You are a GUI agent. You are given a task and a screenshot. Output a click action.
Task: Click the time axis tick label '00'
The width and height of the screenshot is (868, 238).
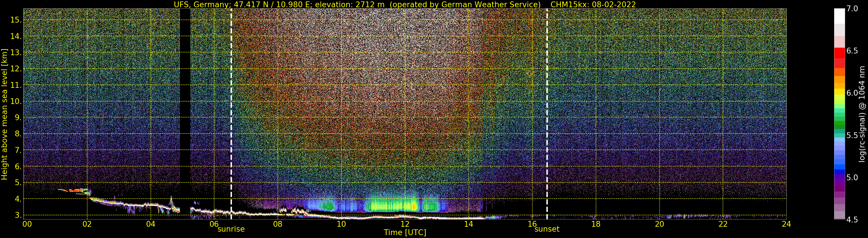[x=27, y=224]
